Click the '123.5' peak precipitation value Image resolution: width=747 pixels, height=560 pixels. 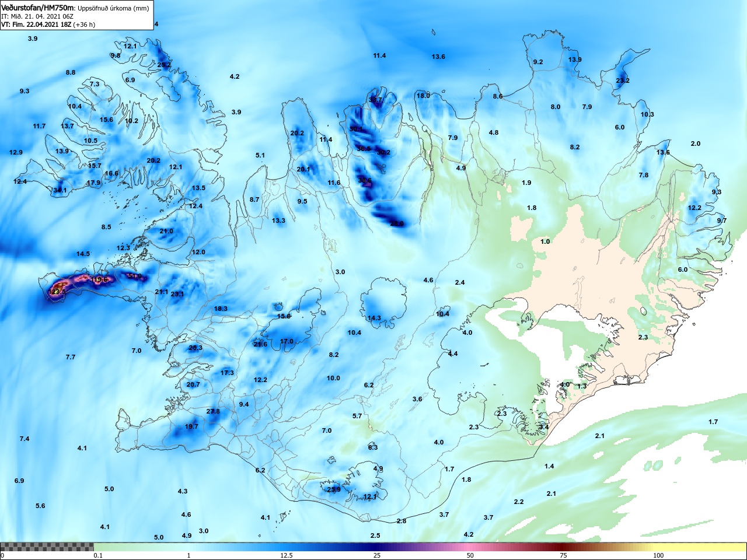(57, 292)
